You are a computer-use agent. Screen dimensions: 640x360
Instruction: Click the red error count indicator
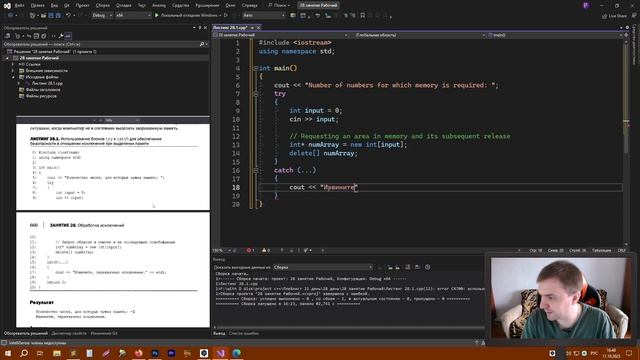(251, 250)
